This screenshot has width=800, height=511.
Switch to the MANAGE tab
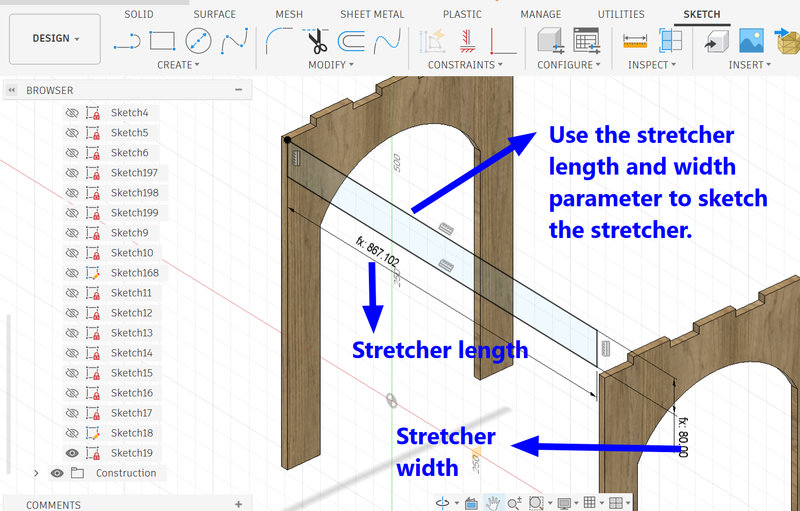tap(541, 14)
